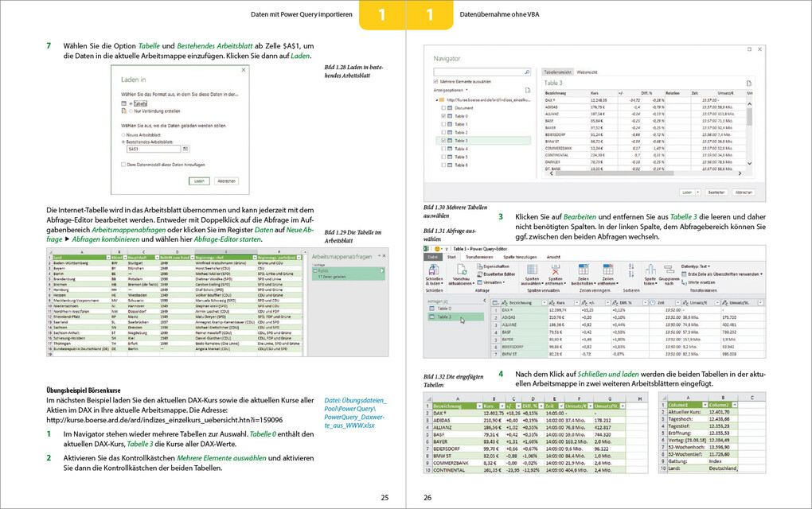Click the Excel icon in Power Query-Editor title bar
Image resolution: width=812 pixels, height=509 pixels.
pyautogui.click(x=427, y=249)
